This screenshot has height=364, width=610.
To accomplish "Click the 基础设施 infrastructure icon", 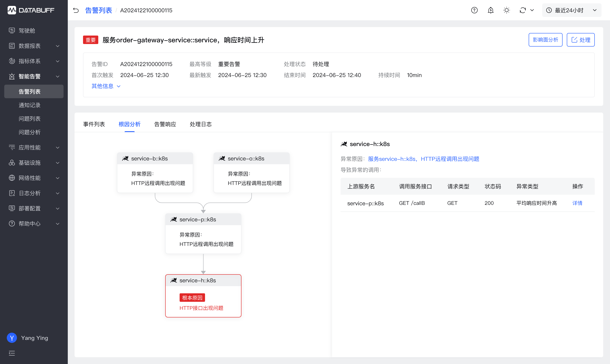I will (12, 163).
